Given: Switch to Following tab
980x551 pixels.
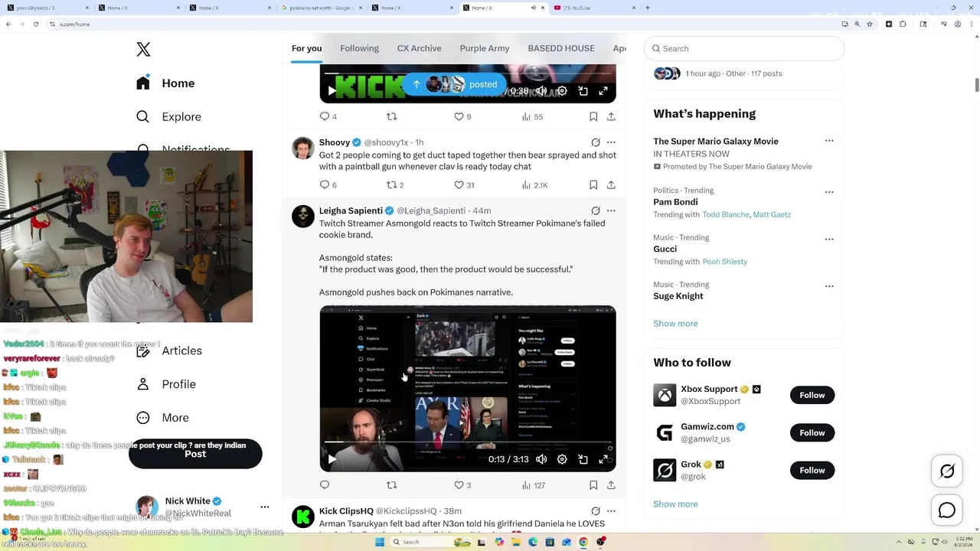Looking at the screenshot, I should [x=359, y=48].
